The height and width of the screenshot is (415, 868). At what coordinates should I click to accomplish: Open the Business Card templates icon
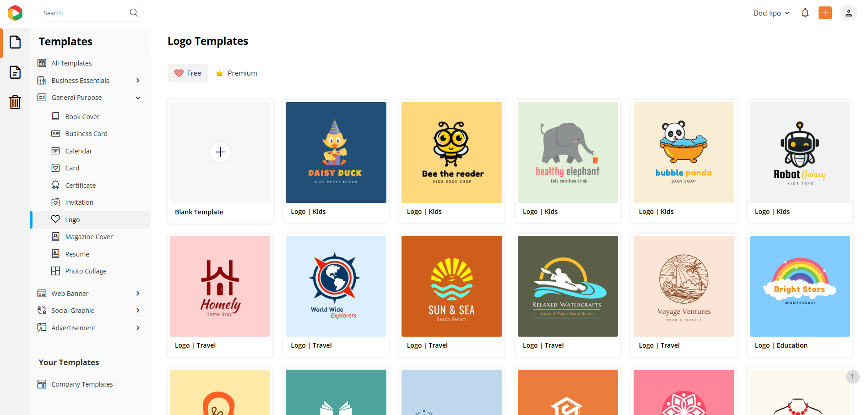coord(55,133)
